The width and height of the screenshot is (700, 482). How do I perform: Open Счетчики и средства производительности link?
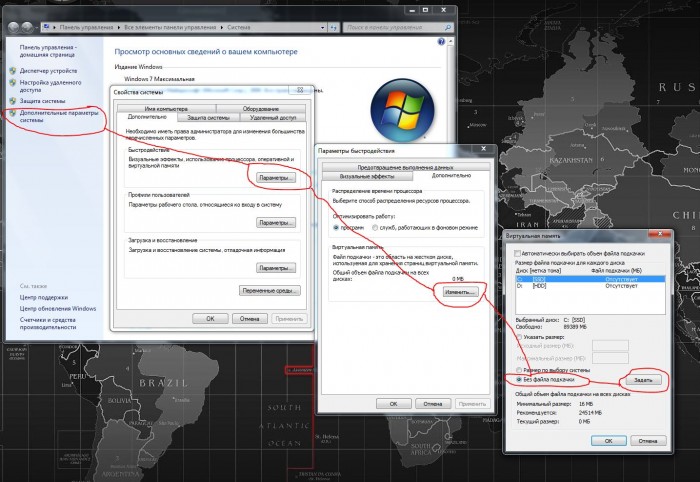tap(48, 323)
